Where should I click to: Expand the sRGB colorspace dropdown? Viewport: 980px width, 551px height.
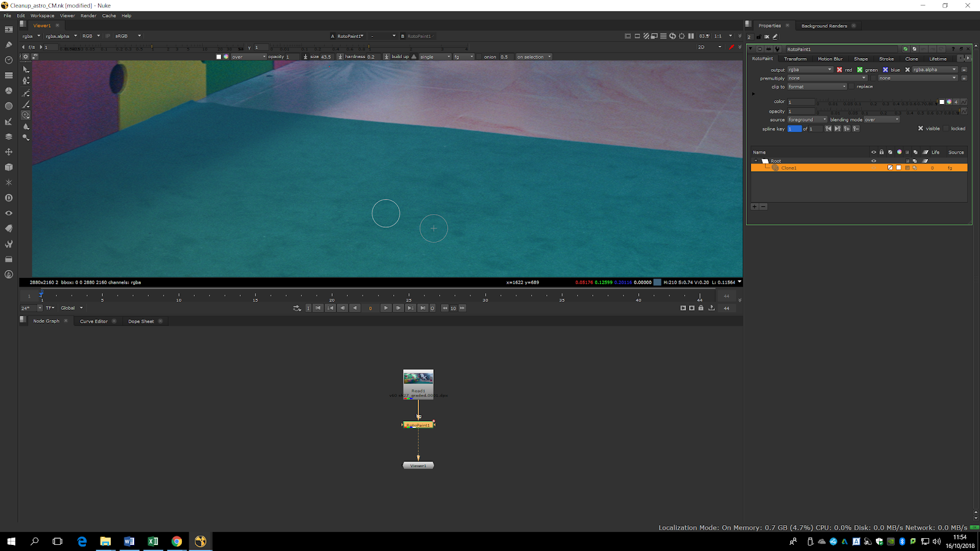coord(127,36)
